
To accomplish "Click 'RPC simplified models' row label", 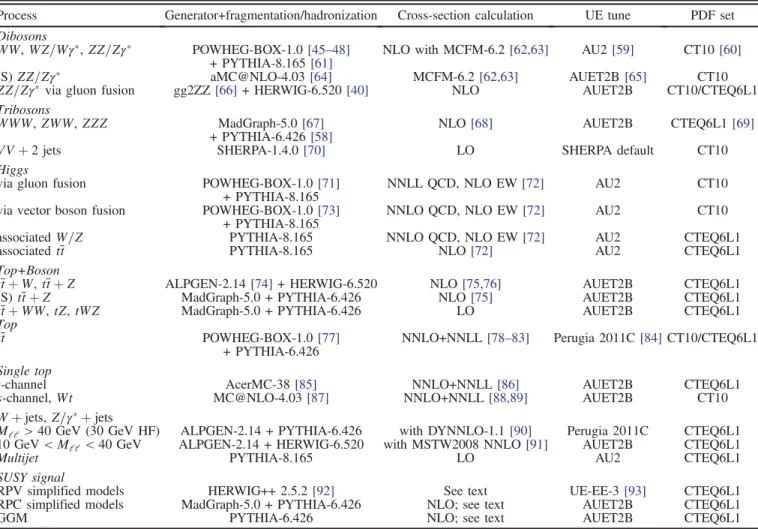I will point(62,504).
